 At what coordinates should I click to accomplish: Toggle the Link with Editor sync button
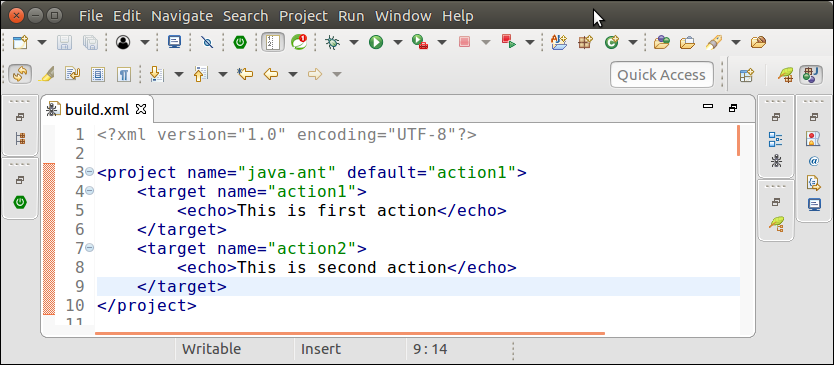20,74
